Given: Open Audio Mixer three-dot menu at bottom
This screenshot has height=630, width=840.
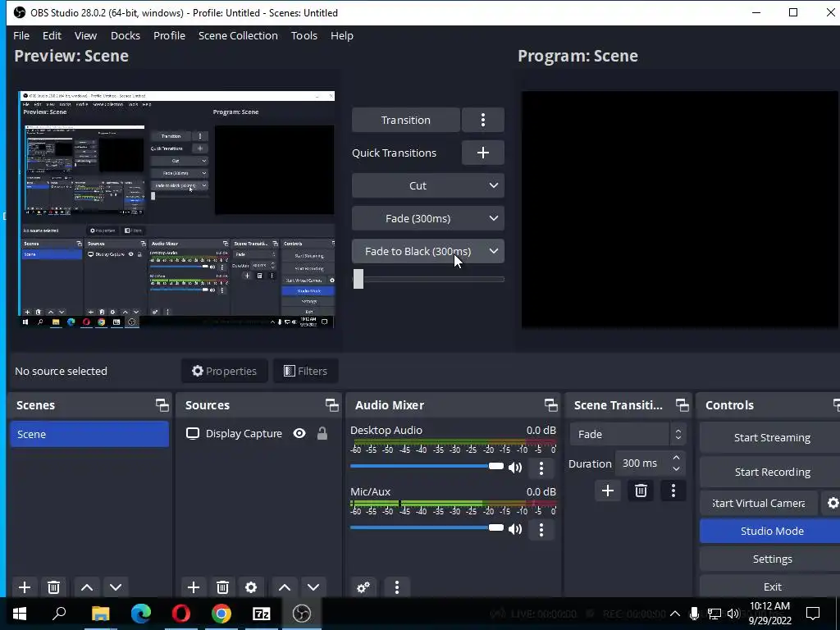Looking at the screenshot, I should 396,587.
